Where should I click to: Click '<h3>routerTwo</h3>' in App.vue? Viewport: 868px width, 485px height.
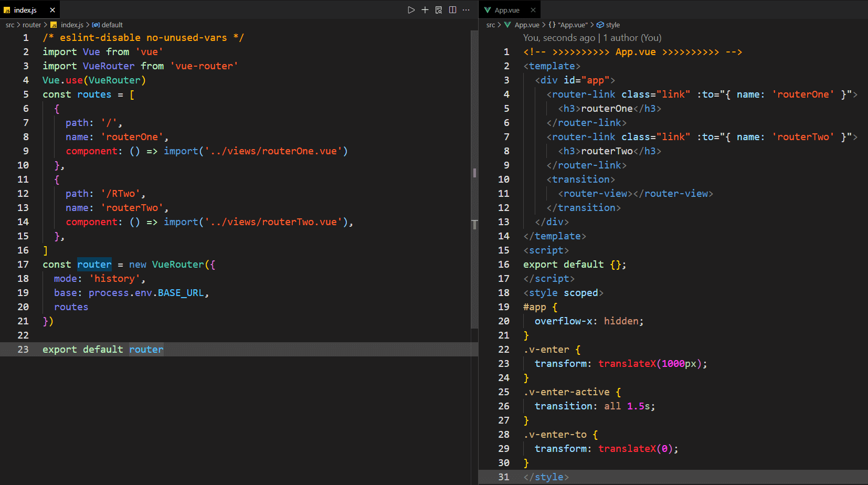click(x=609, y=151)
